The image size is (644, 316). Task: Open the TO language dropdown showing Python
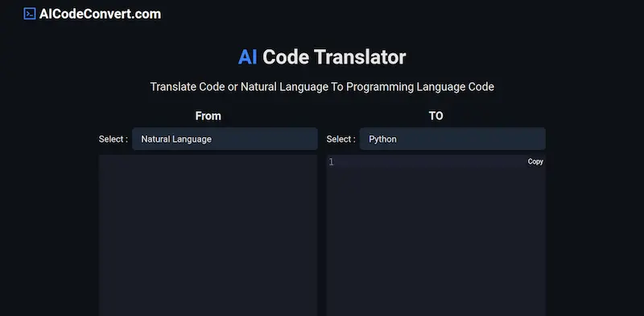pyautogui.click(x=452, y=139)
